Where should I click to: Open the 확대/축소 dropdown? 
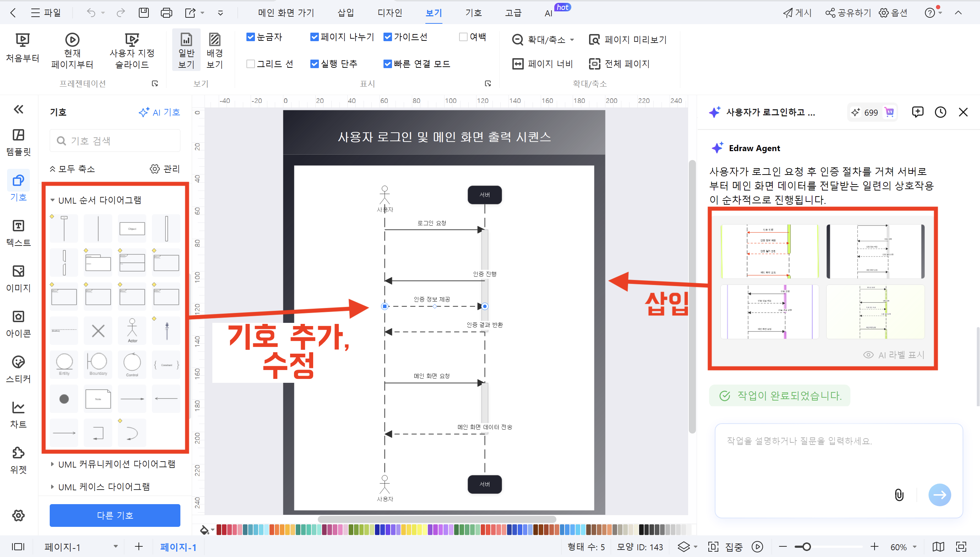coord(543,39)
